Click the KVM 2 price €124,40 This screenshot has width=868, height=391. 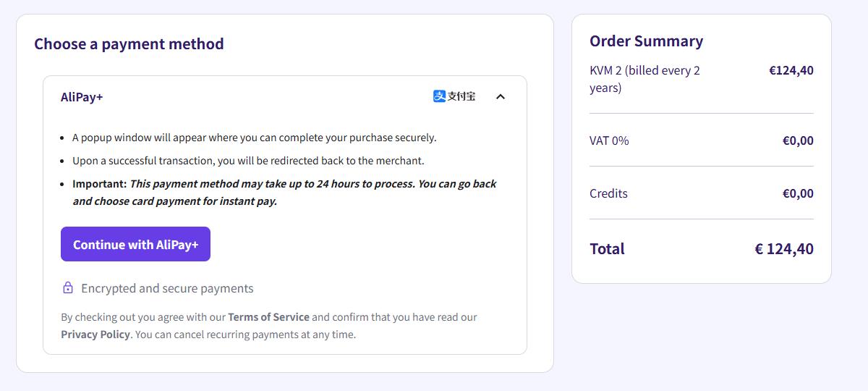[791, 70]
